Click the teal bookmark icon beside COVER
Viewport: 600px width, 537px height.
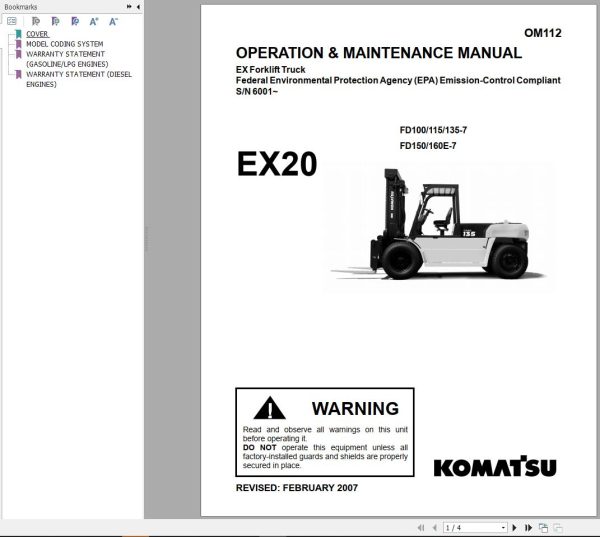click(18, 34)
